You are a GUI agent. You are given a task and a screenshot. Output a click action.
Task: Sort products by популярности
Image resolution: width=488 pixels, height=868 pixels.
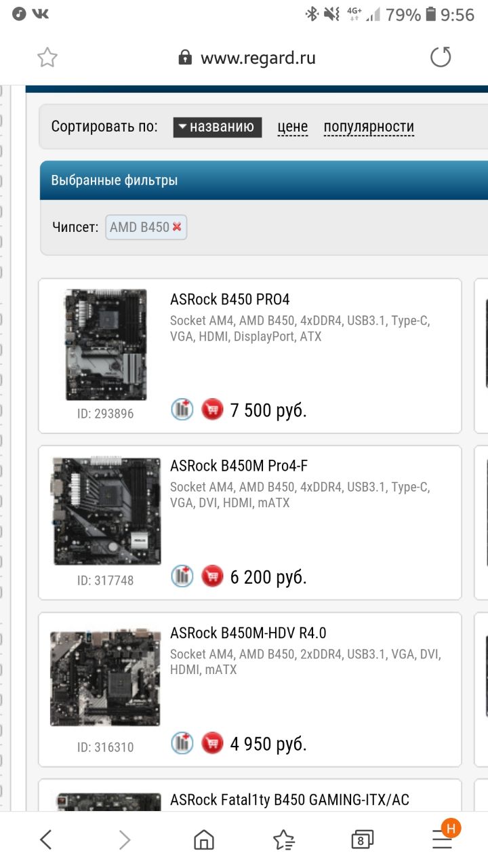click(369, 127)
